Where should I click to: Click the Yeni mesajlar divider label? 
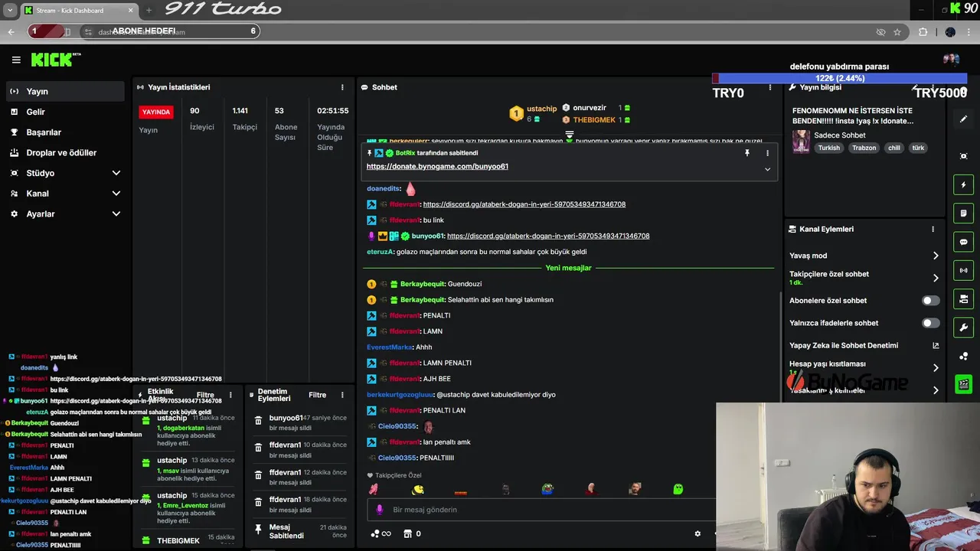568,268
